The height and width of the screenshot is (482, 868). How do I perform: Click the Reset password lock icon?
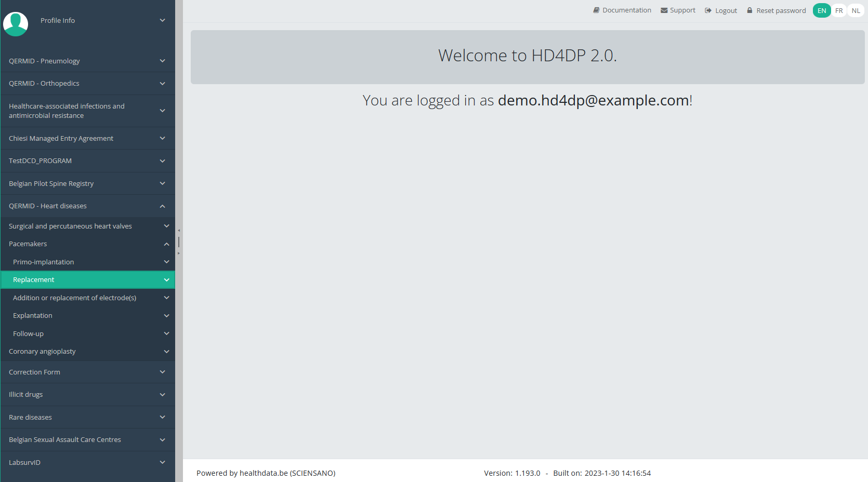(x=749, y=10)
